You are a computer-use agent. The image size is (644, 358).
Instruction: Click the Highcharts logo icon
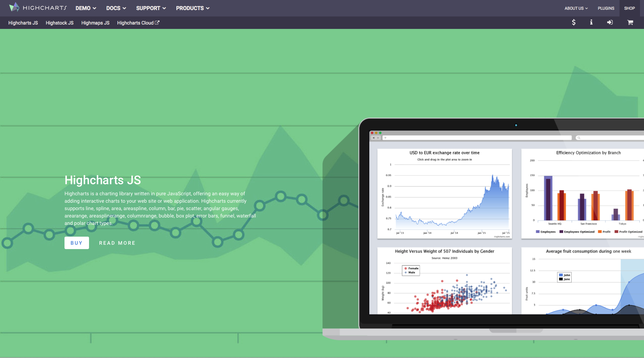point(14,7)
